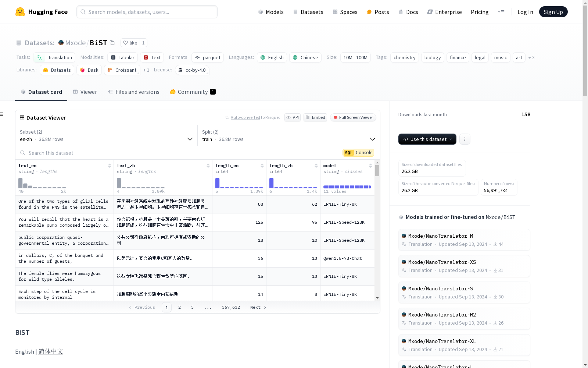This screenshot has height=368, width=588.
Task: Click the Hugging Face logo icon
Action: click(20, 12)
